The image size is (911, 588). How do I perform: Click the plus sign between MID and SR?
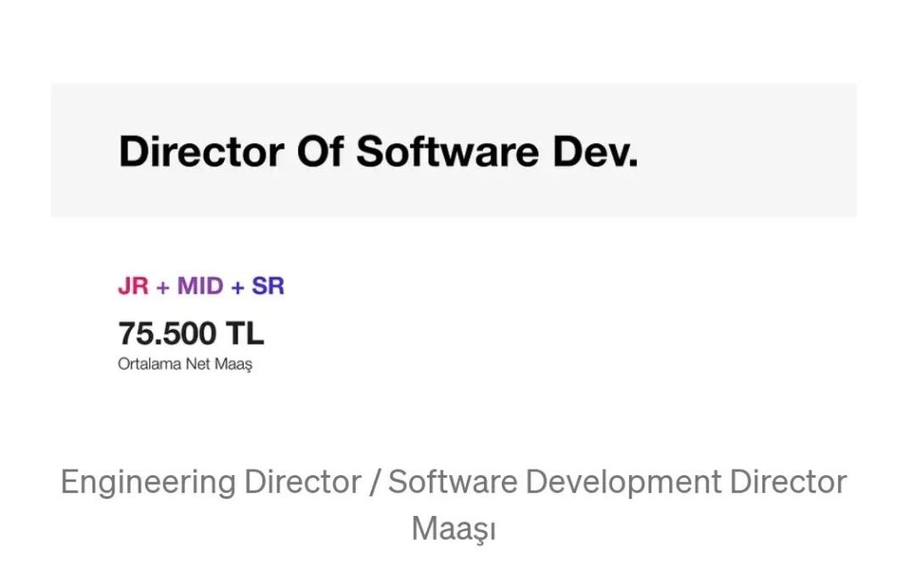(238, 286)
